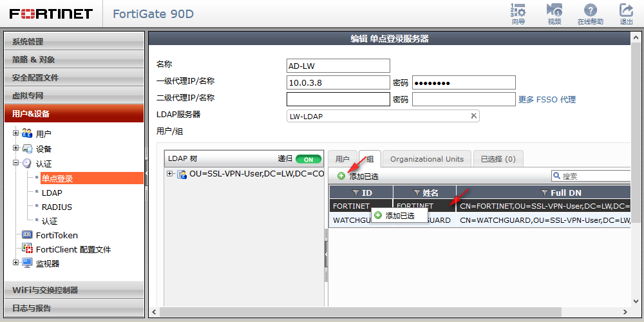Click the LDAP tree OU node icon
Screen dimensions: 644x322
pyautogui.click(x=182, y=174)
